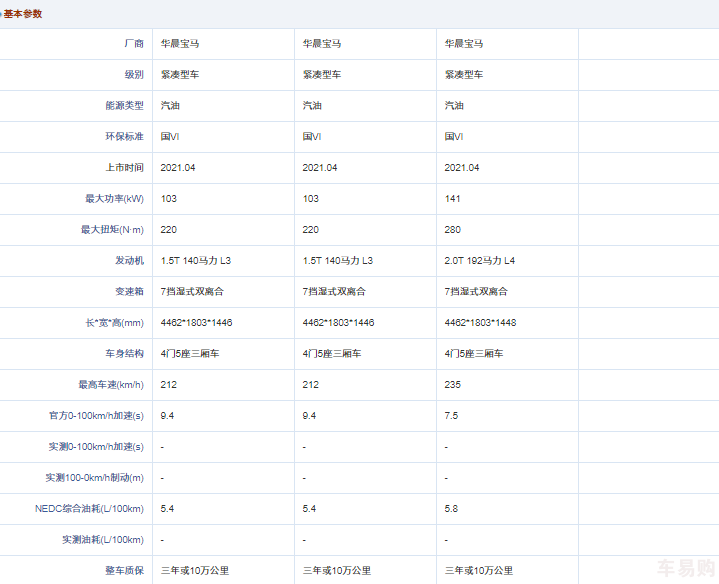Viewport: 719px width, 584px height.
Task: Click first column 1.5T 140马力 L3 cell
Action: (x=196, y=260)
